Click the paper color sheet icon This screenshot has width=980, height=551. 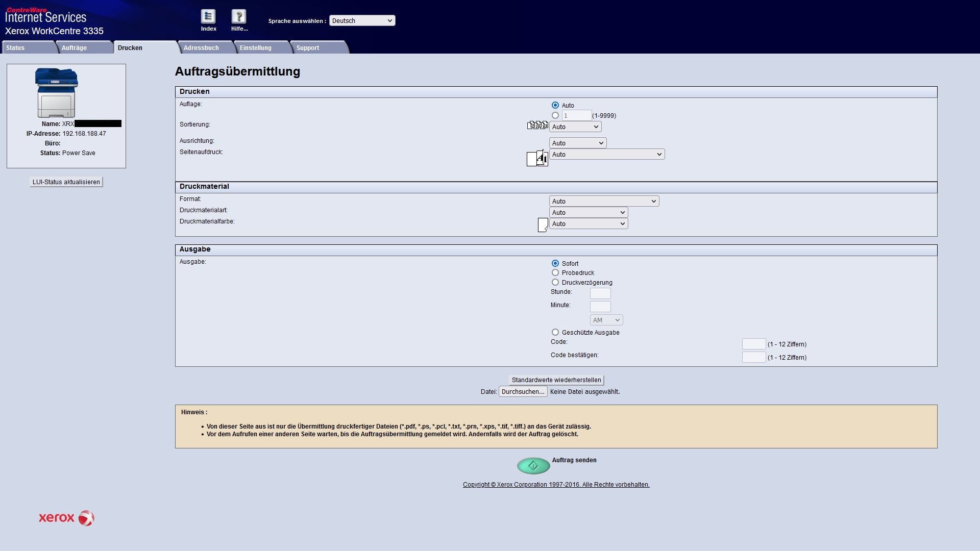tap(543, 224)
